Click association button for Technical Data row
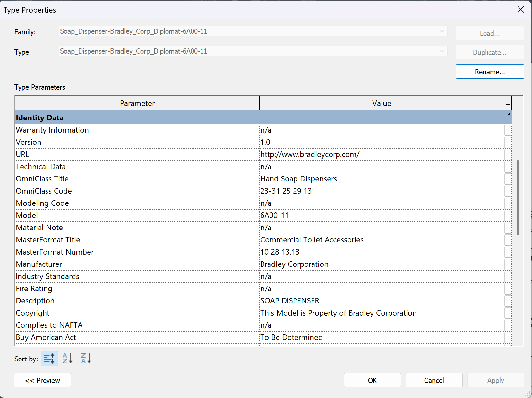The width and height of the screenshot is (532, 398). (508, 167)
